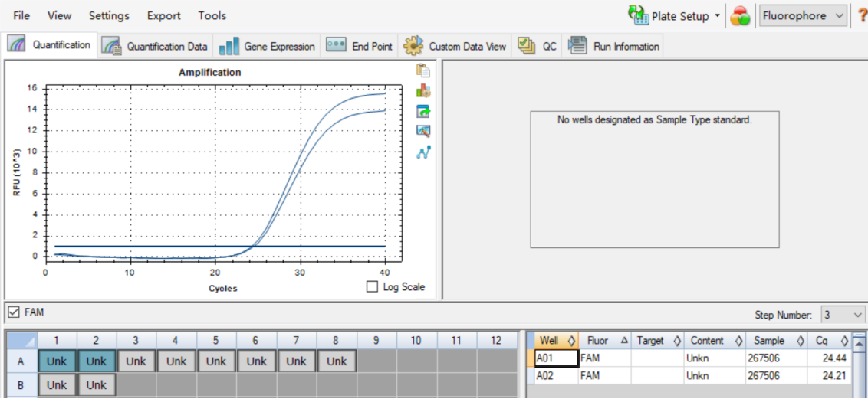The width and height of the screenshot is (868, 399).
Task: Select plate column header 1
Action: pos(57,341)
